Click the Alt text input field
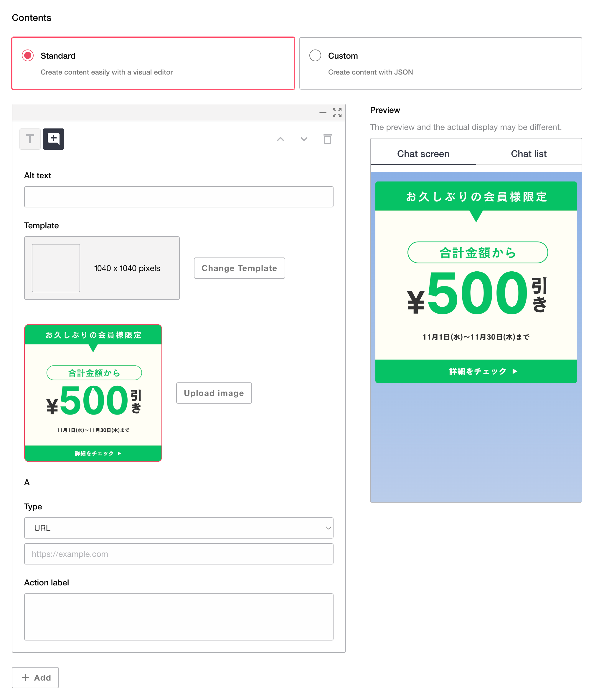The width and height of the screenshot is (594, 700). (x=179, y=197)
